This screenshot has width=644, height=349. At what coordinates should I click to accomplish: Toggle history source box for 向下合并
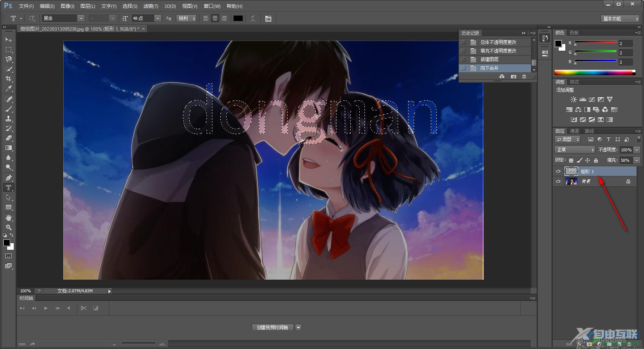point(463,68)
